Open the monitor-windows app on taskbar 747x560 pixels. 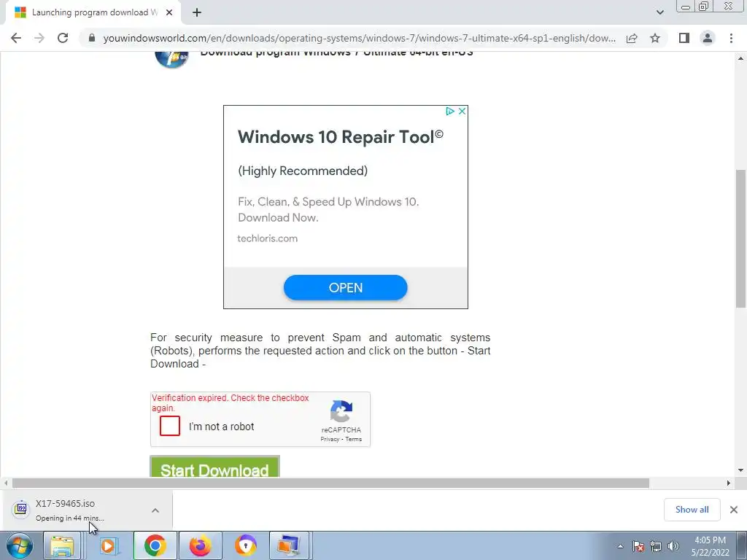(x=290, y=545)
